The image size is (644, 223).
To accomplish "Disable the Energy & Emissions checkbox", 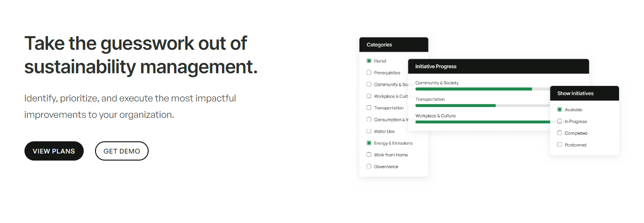I will (369, 143).
